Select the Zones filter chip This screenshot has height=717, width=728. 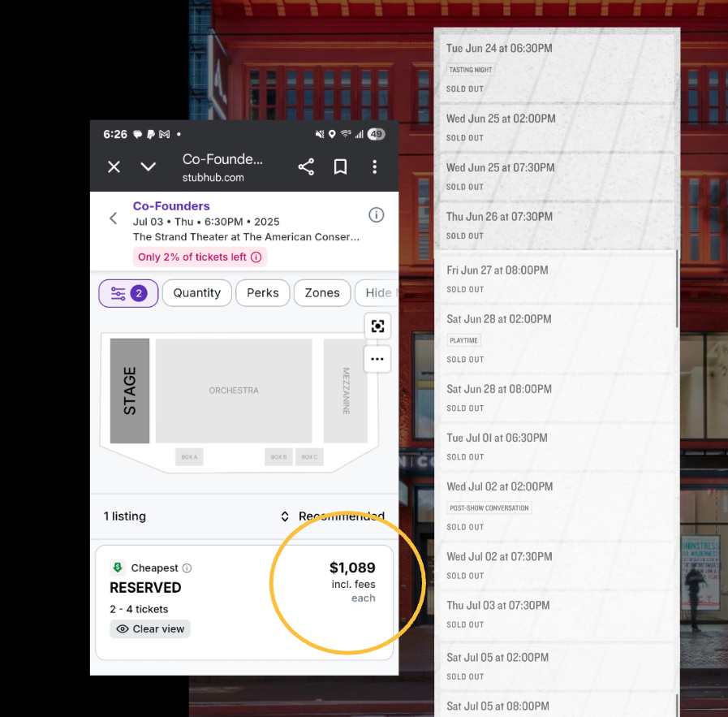321,293
